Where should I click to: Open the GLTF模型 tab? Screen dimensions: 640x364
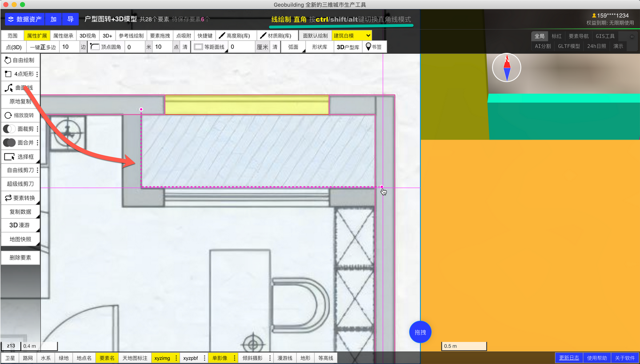point(569,46)
